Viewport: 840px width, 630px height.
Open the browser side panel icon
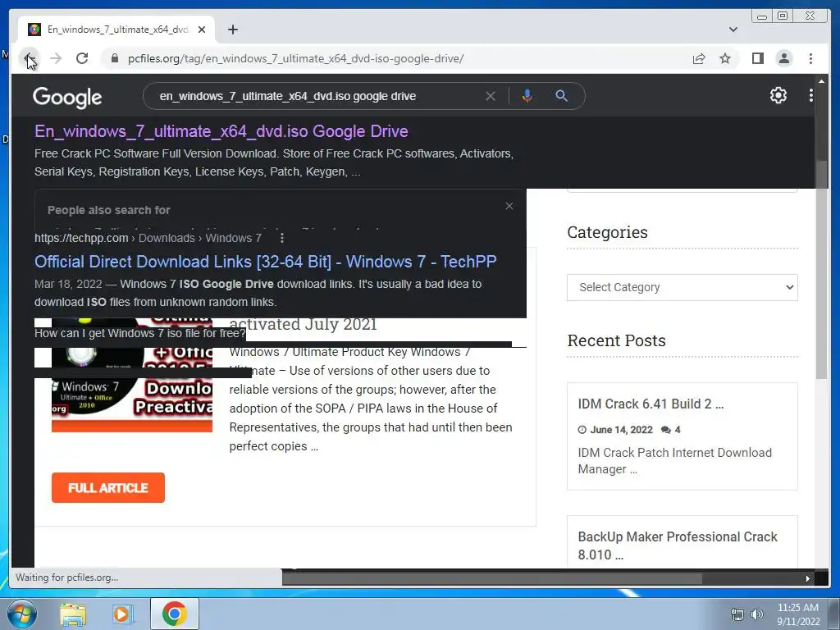coord(757,58)
